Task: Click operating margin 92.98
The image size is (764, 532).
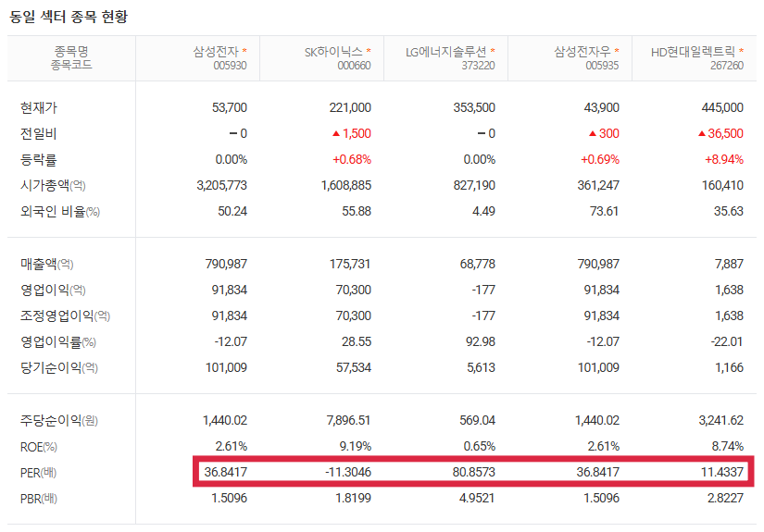Action: pyautogui.click(x=481, y=341)
